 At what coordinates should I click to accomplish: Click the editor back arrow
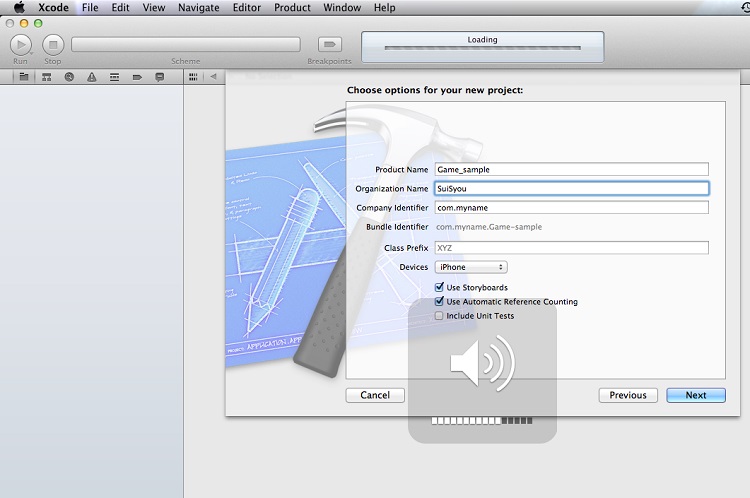point(213,77)
